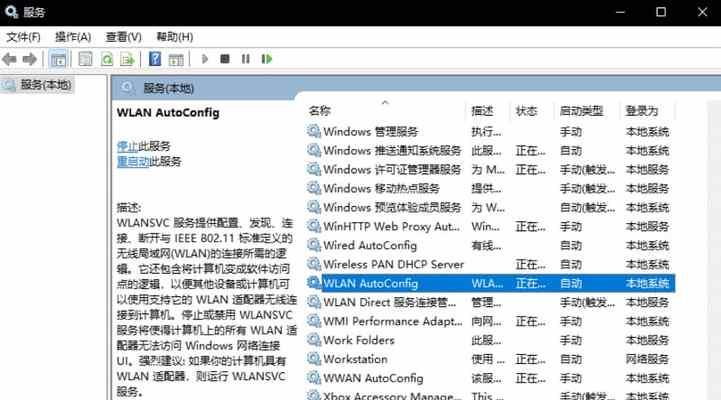Pause service with the pause icon
The height and width of the screenshot is (400, 721).
[x=246, y=59]
